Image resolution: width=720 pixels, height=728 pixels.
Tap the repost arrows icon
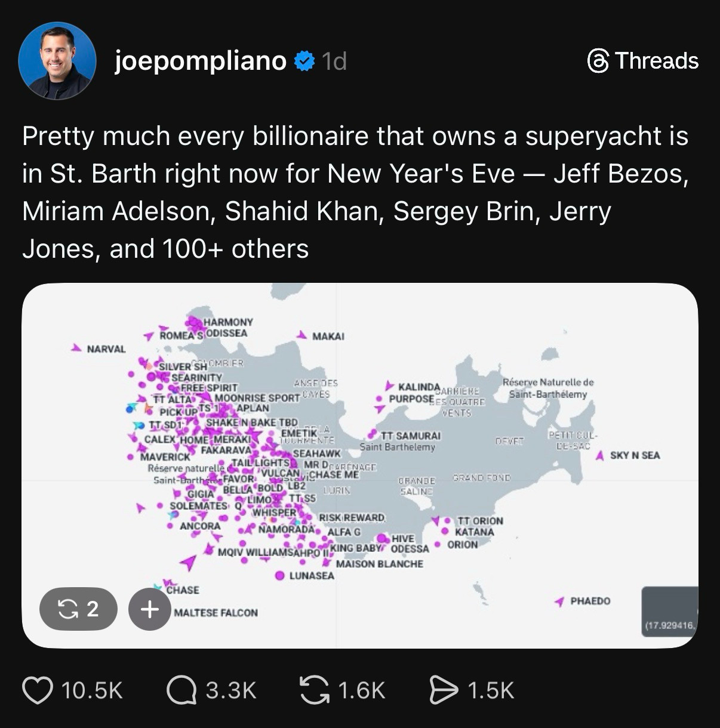314,690
